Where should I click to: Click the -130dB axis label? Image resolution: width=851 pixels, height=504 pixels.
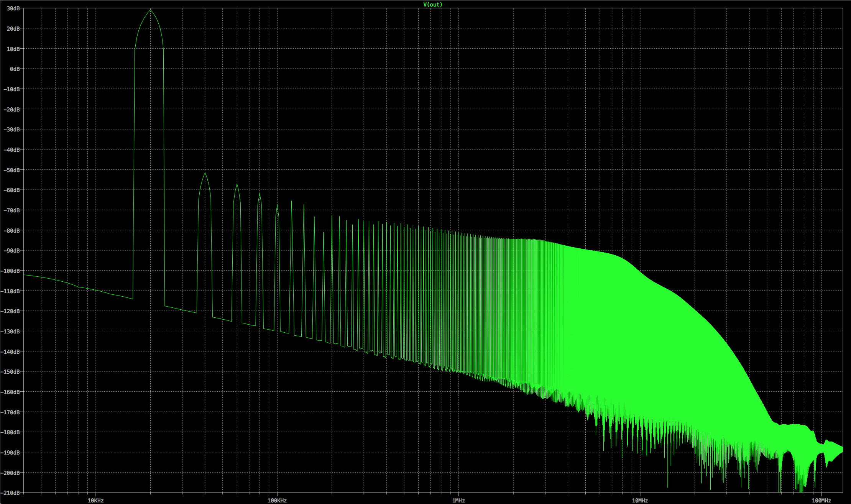click(10, 332)
